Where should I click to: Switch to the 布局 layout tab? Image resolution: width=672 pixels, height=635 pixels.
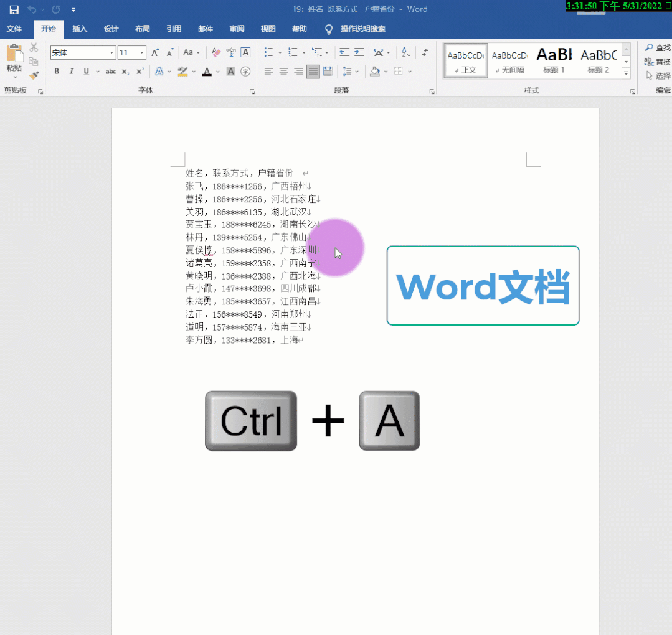pyautogui.click(x=142, y=29)
